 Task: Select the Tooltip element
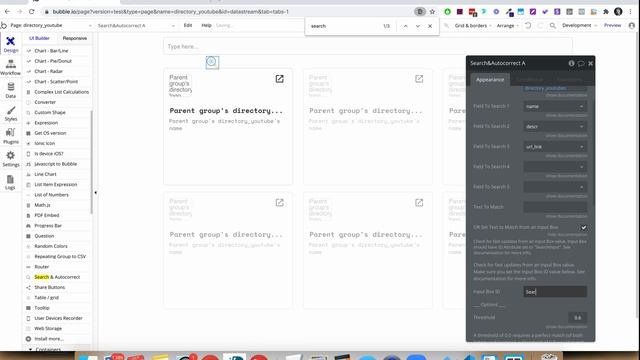click(x=57, y=308)
